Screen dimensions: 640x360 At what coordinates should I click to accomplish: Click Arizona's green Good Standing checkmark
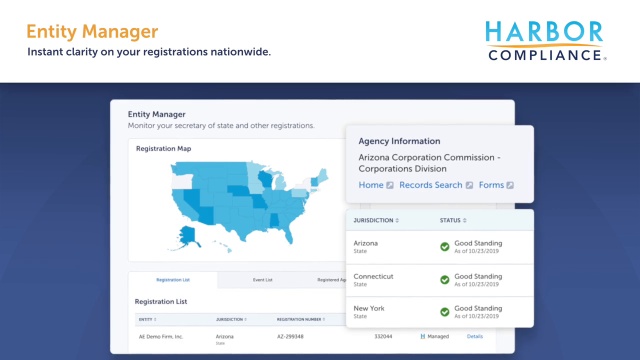pyautogui.click(x=444, y=247)
